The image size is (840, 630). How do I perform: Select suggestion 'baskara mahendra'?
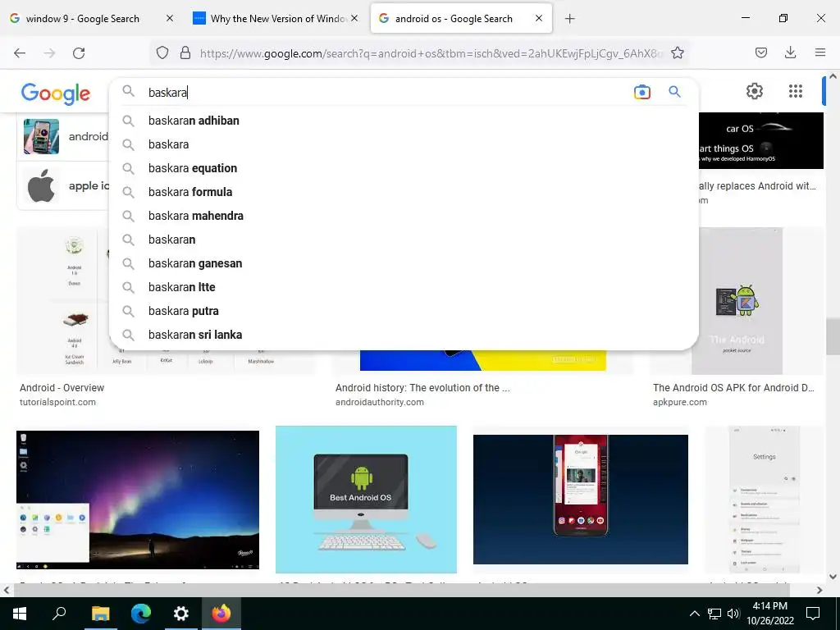(404, 216)
